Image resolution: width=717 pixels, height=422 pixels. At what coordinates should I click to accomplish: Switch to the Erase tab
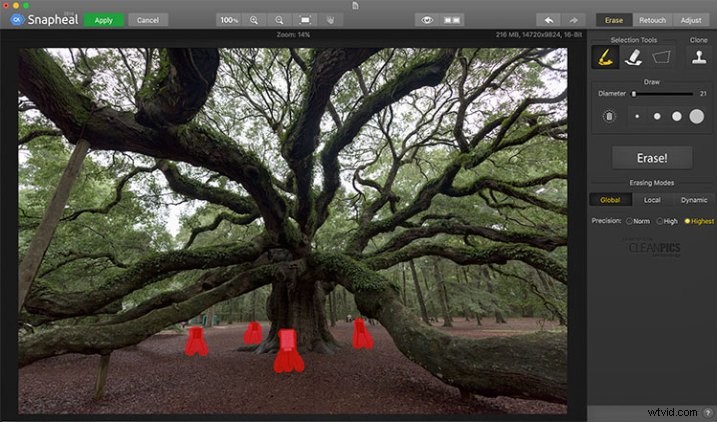(x=614, y=20)
